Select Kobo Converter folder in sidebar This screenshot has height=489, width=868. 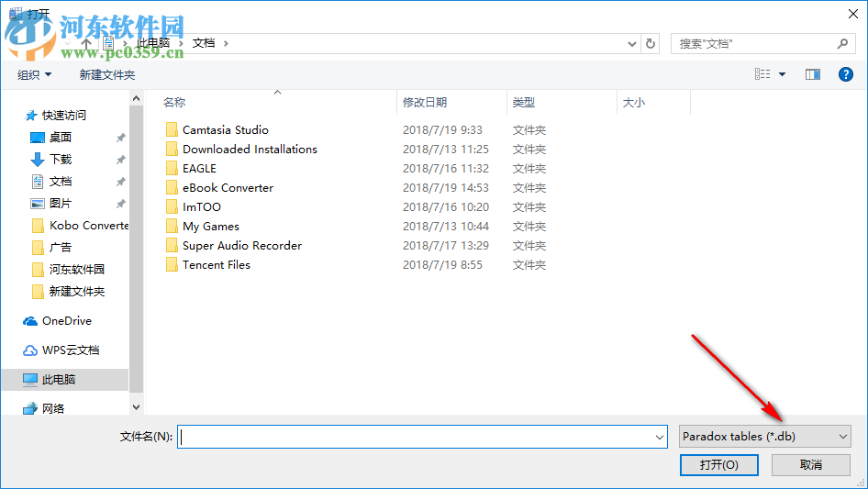(x=89, y=226)
